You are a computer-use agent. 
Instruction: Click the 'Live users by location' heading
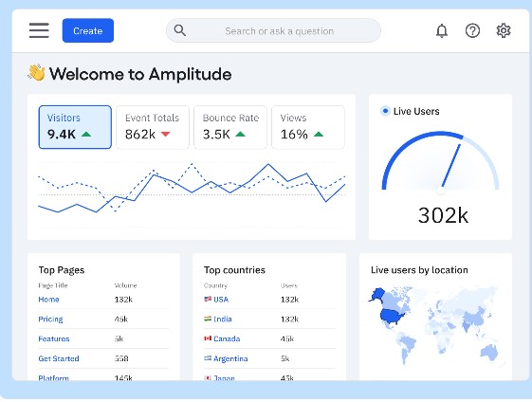(419, 270)
